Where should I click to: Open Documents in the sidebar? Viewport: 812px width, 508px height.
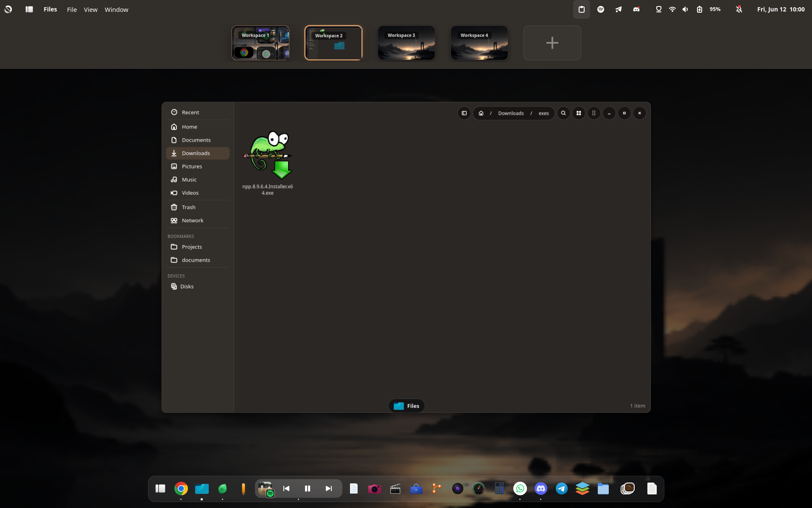pos(198,140)
